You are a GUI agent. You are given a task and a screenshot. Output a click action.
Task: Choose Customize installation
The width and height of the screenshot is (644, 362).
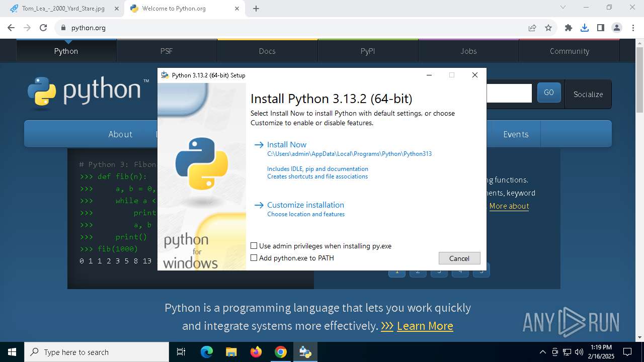click(x=305, y=205)
